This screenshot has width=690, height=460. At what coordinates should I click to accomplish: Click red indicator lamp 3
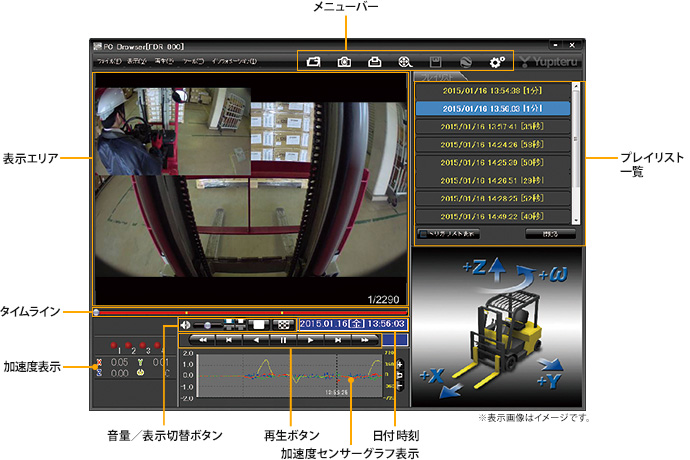pyautogui.click(x=143, y=346)
